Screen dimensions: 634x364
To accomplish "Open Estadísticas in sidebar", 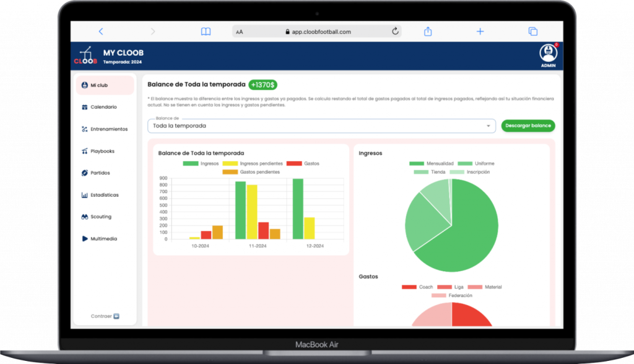I will [x=104, y=195].
